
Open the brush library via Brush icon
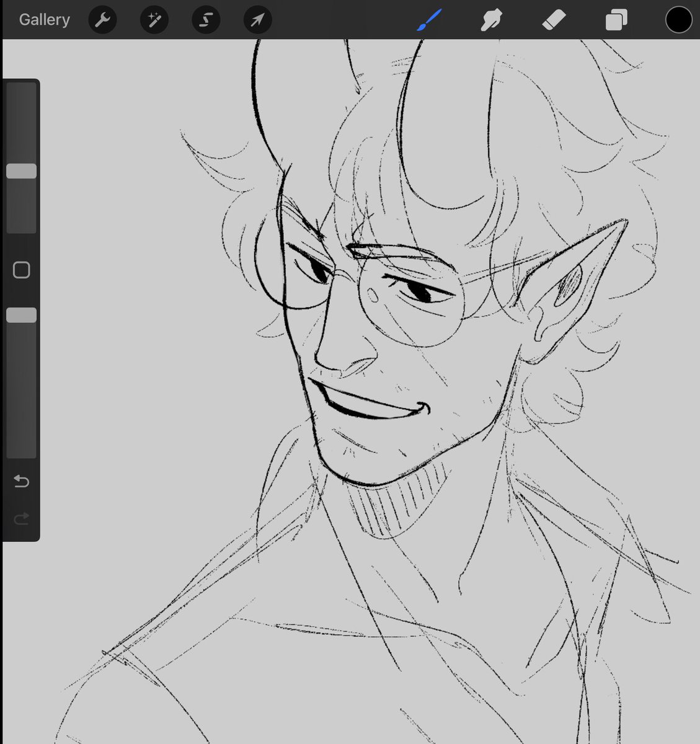[430, 19]
